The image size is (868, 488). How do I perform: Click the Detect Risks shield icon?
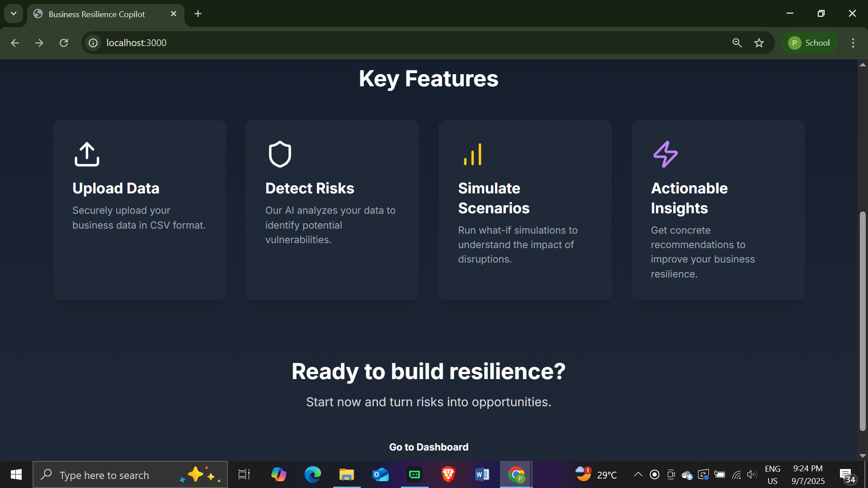[280, 154]
